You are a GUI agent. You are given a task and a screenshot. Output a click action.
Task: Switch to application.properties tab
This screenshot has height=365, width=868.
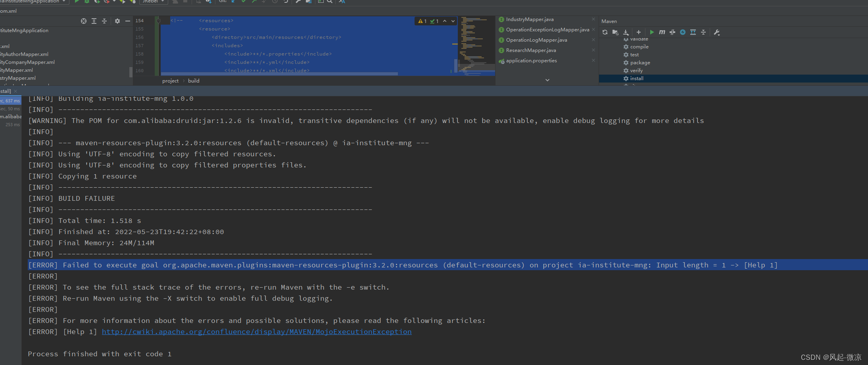tap(531, 61)
